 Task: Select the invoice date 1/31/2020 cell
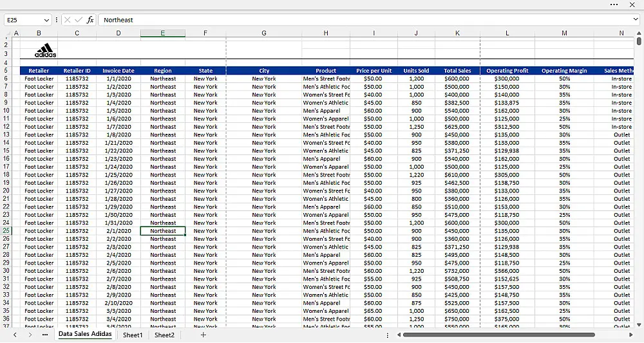point(118,223)
